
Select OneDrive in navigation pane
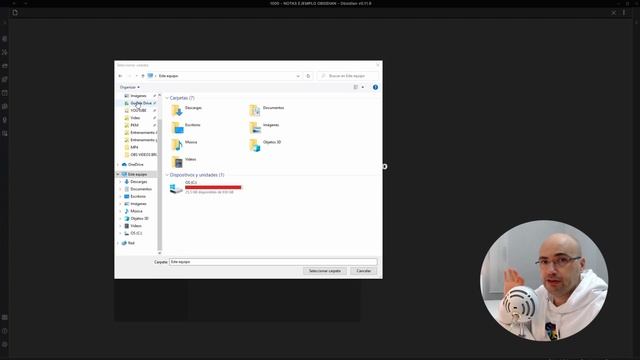point(136,164)
